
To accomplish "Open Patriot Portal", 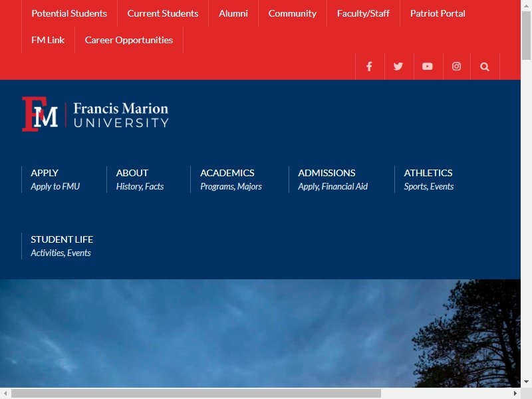I will (x=438, y=13).
